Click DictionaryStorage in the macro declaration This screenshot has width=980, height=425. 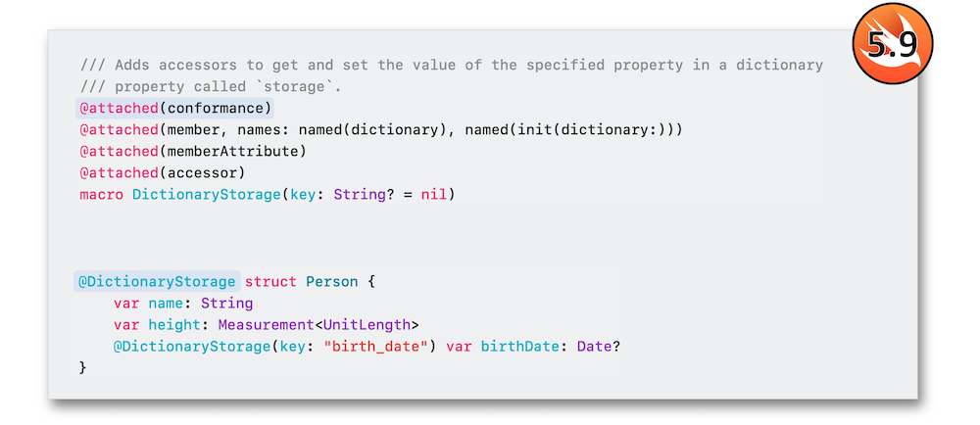point(206,195)
